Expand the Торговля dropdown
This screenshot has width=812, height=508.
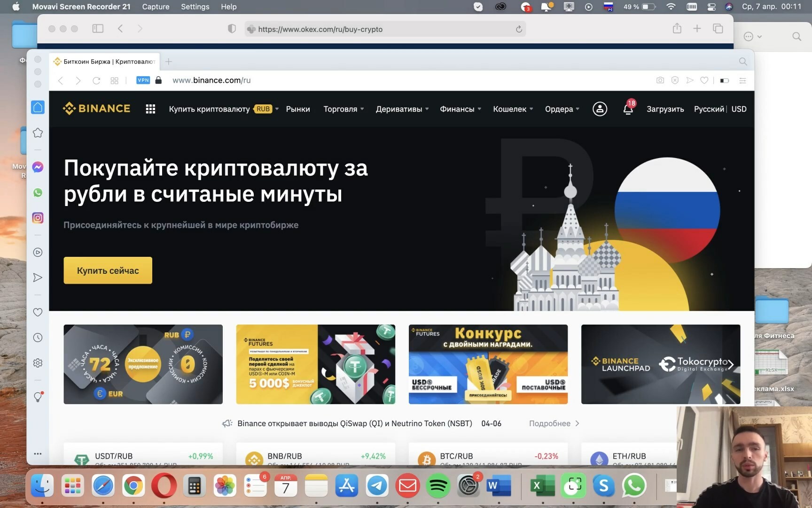click(344, 109)
